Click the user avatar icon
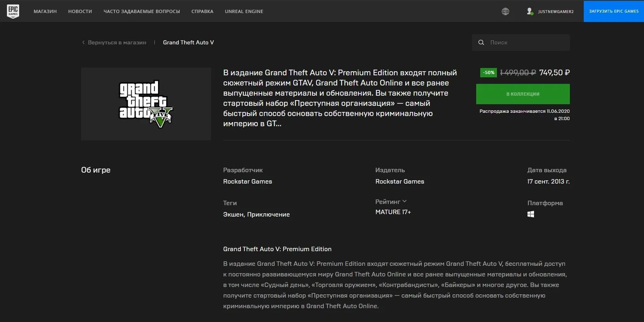 (530, 11)
